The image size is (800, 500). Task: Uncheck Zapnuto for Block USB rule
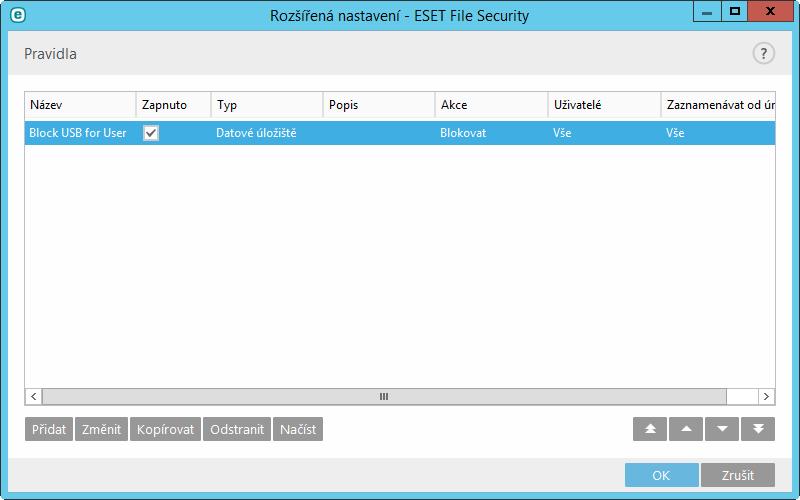(x=151, y=133)
